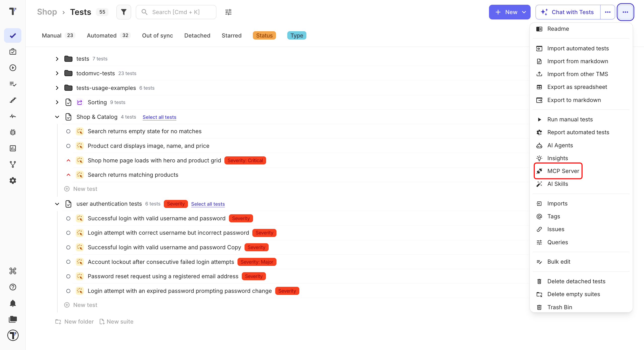
Task: Open the display settings sliders icon
Action: point(228,12)
